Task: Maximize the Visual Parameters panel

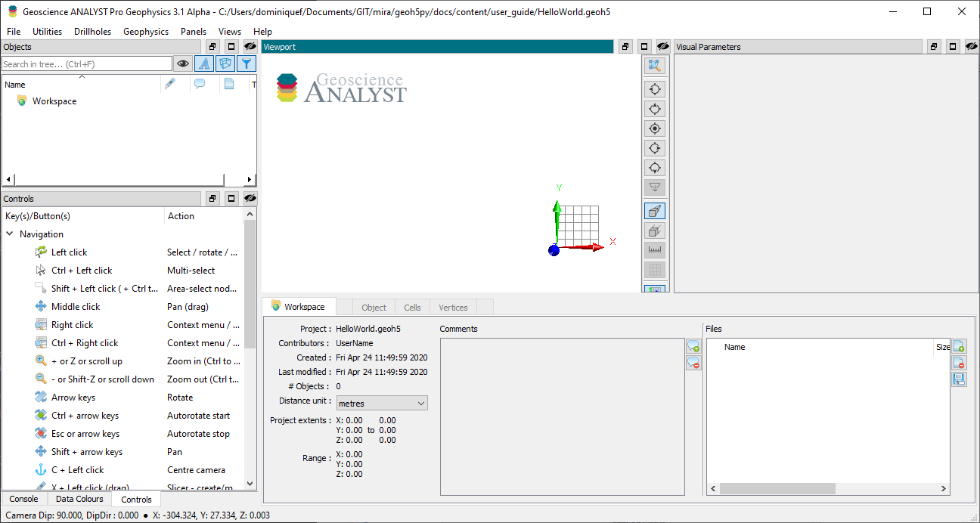Action: (x=953, y=47)
